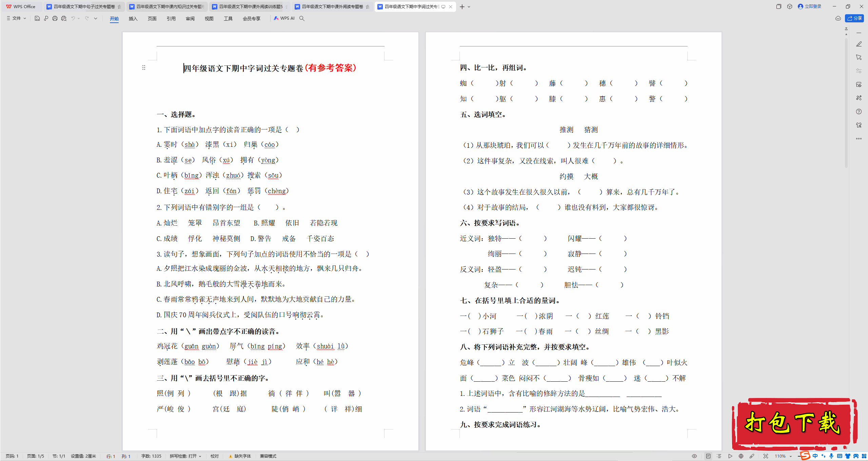Switch to outline view in status bar

(x=719, y=456)
